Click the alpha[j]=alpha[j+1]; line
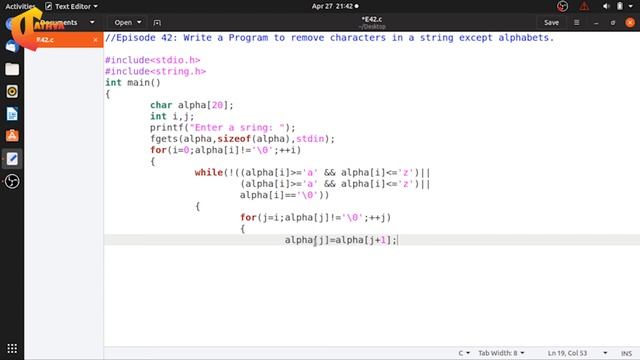Screen dimensions: 640x360 340,240
